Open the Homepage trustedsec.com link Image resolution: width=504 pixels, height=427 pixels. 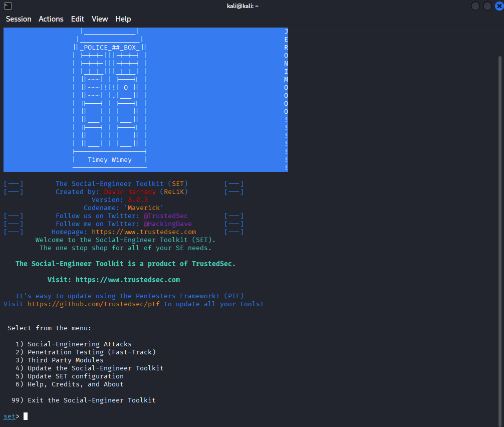(144, 232)
